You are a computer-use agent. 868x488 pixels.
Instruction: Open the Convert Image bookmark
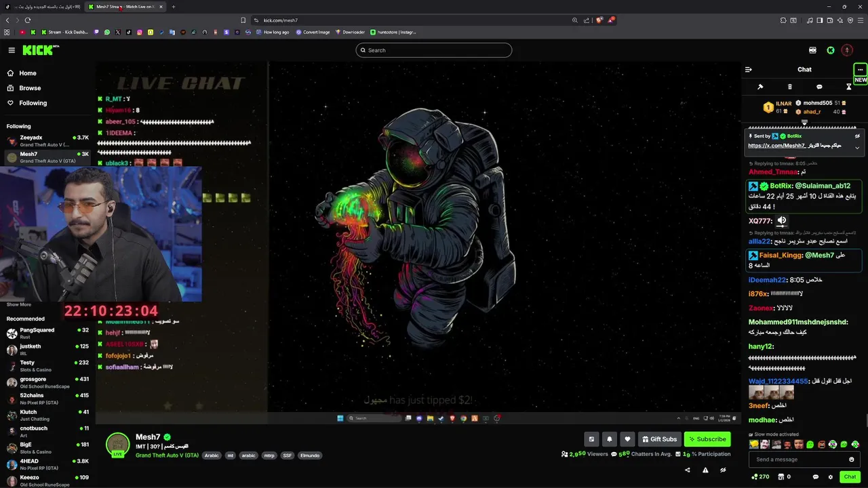point(313,32)
